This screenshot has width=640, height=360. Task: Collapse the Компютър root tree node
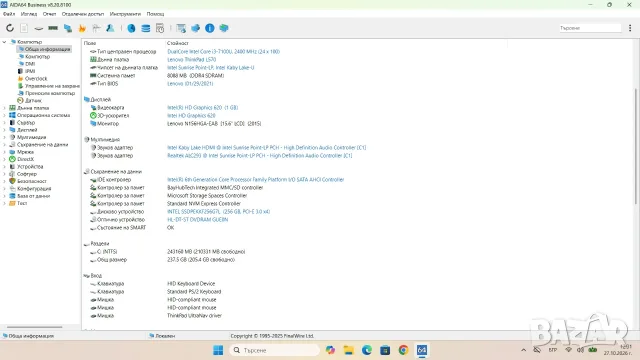pos(4,42)
